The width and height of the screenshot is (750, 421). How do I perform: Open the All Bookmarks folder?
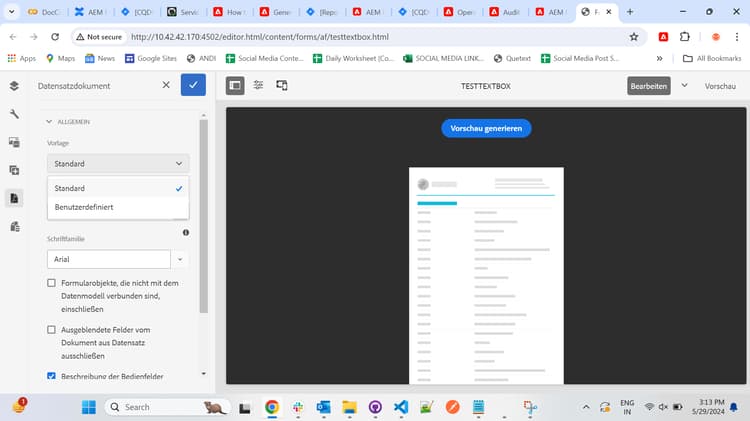712,58
